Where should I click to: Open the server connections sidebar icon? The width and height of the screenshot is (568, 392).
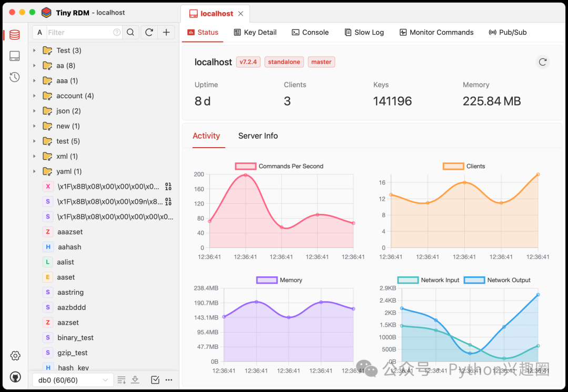click(x=15, y=56)
